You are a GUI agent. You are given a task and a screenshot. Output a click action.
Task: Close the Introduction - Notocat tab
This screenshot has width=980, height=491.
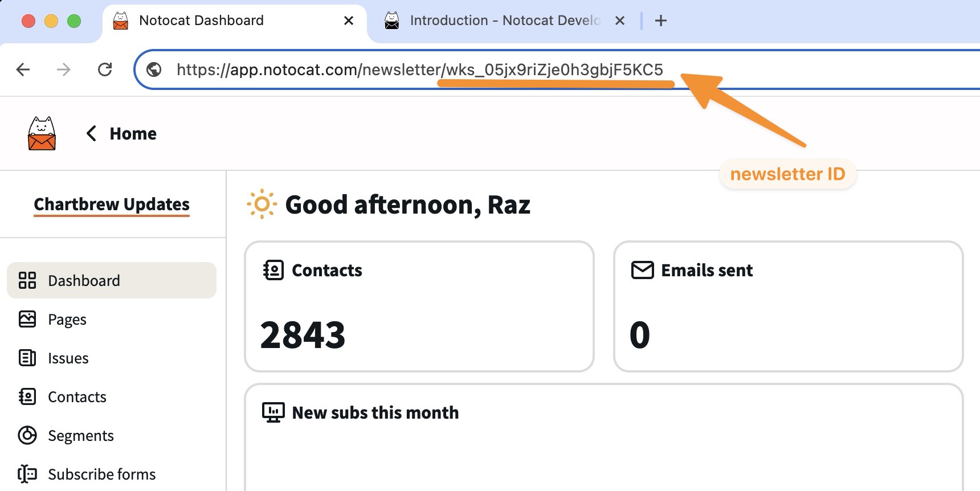[620, 21]
